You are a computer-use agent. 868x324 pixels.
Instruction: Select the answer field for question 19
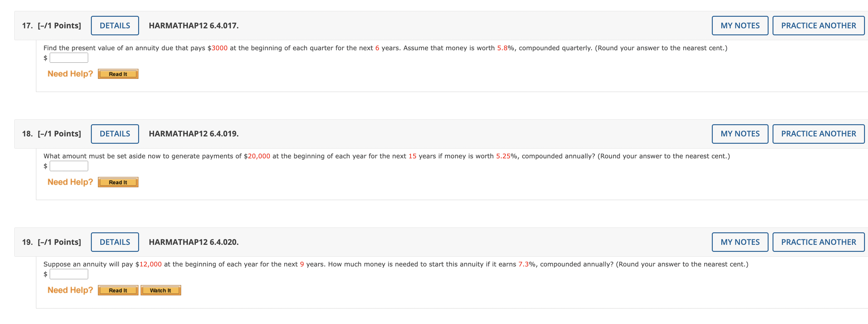coord(69,274)
